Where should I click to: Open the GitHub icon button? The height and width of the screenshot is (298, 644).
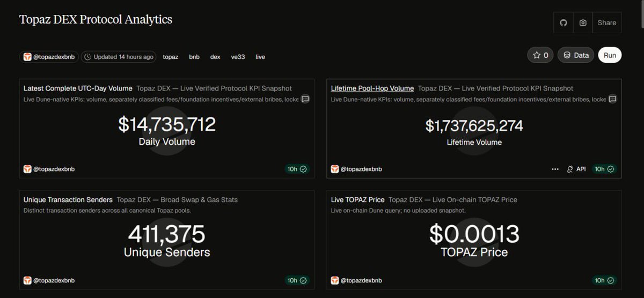pos(563,23)
